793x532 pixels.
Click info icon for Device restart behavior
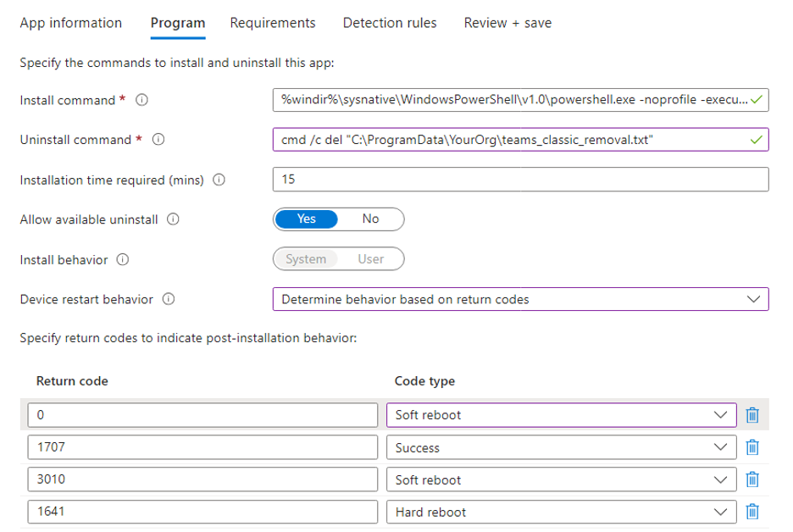click(x=169, y=299)
